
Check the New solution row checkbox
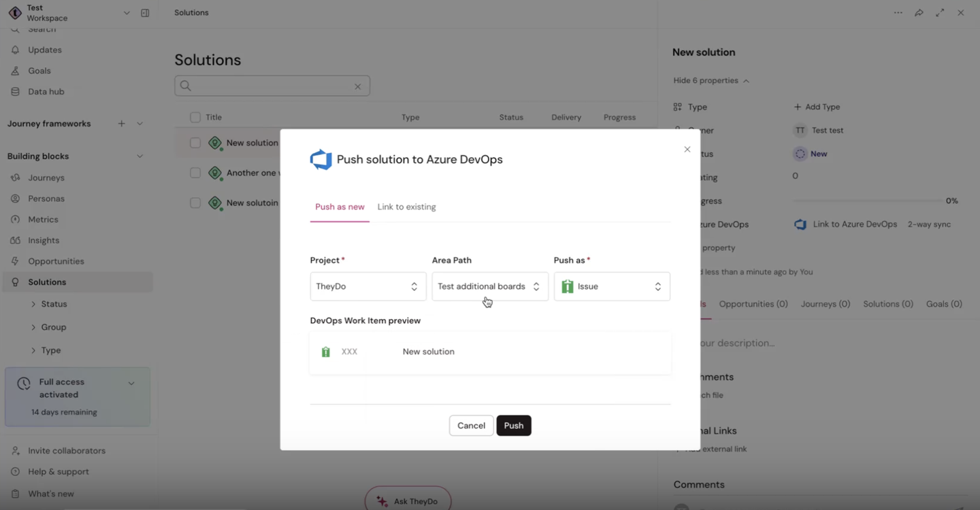(195, 143)
